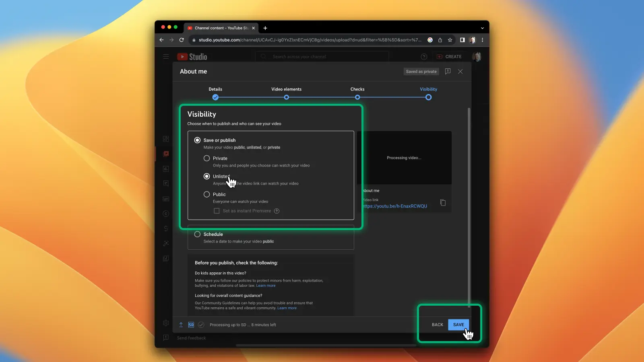The image size is (644, 362).
Task: Select the Public visibility option
Action: [206, 194]
